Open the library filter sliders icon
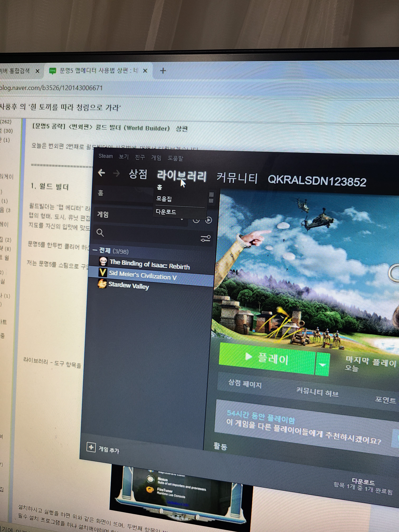 point(205,238)
